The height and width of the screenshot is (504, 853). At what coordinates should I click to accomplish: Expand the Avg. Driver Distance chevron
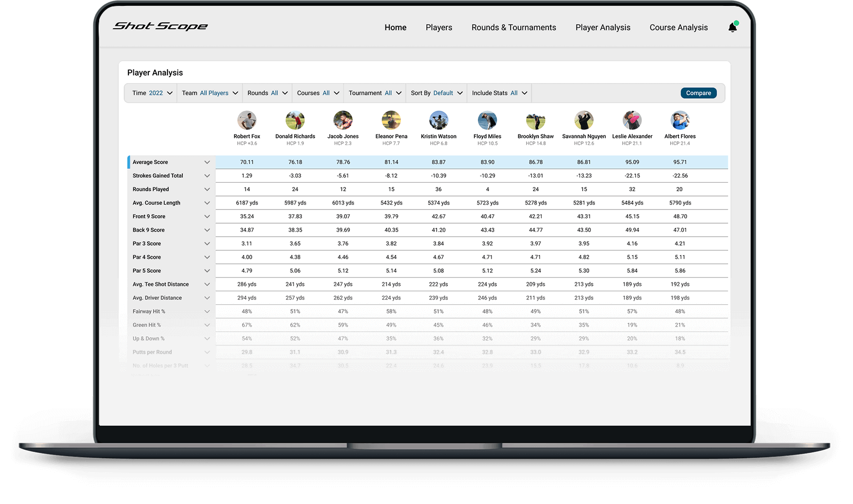207,298
